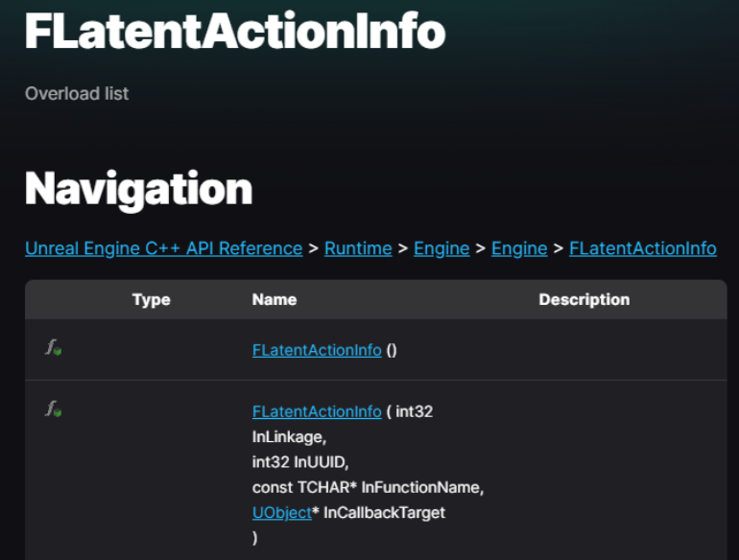Open Unreal Engine C++ API Reference breadcrumb
Screen dimensions: 739x560
click(x=163, y=248)
